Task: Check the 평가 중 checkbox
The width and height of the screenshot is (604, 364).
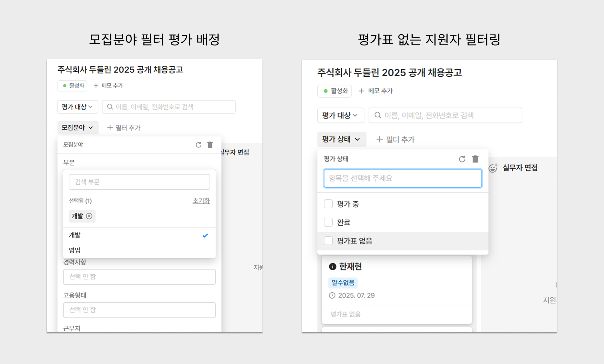Action: click(328, 204)
